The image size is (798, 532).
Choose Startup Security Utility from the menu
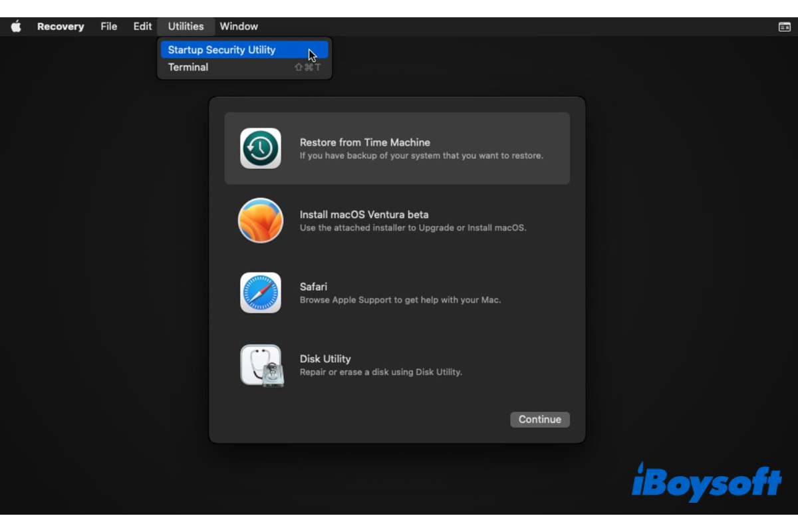(221, 50)
